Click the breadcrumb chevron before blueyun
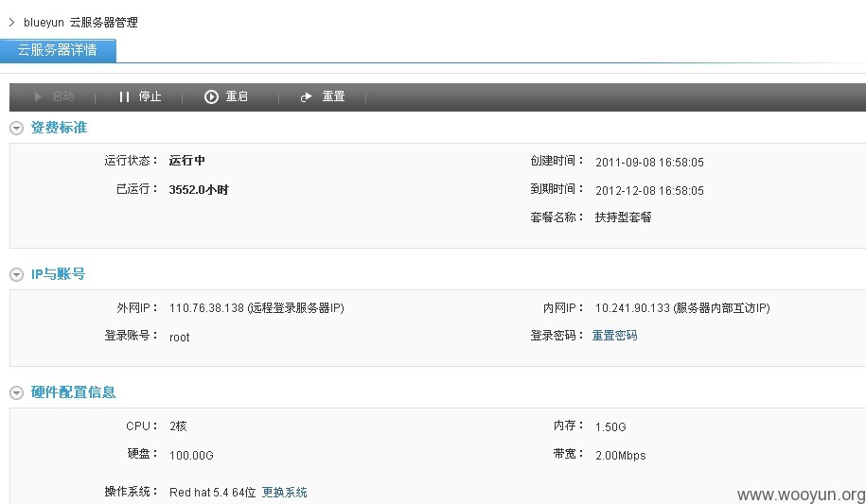866x504 pixels. (x=11, y=22)
